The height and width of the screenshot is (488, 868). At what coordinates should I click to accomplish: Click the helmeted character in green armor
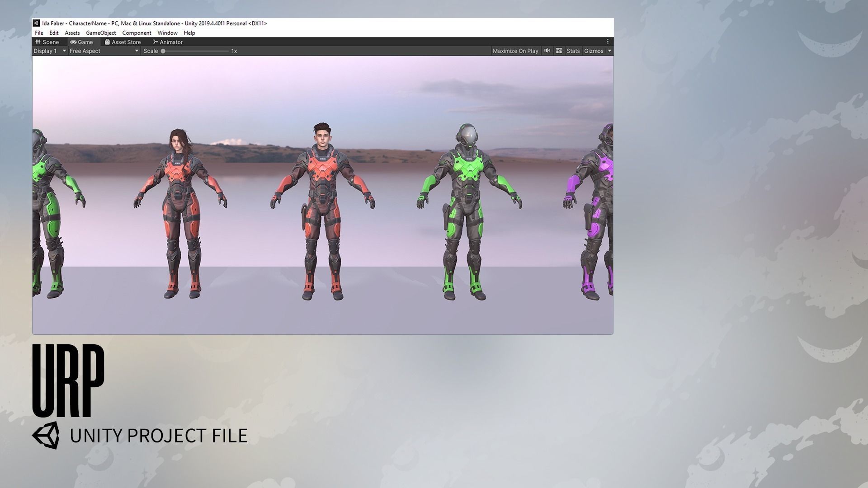coord(468,212)
